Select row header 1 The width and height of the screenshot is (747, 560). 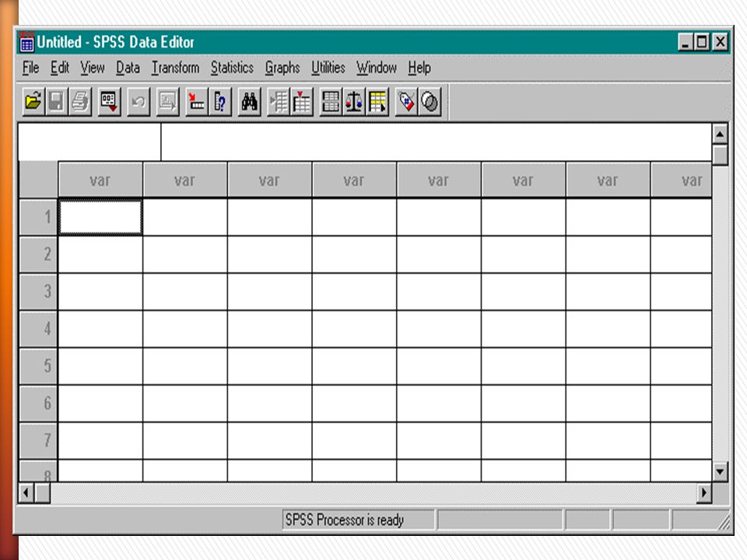pyautogui.click(x=39, y=217)
